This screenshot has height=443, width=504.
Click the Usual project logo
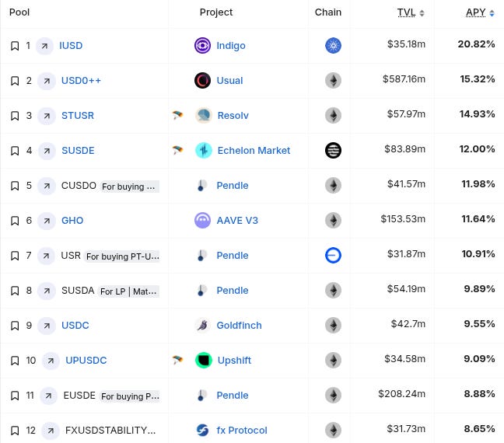click(202, 80)
